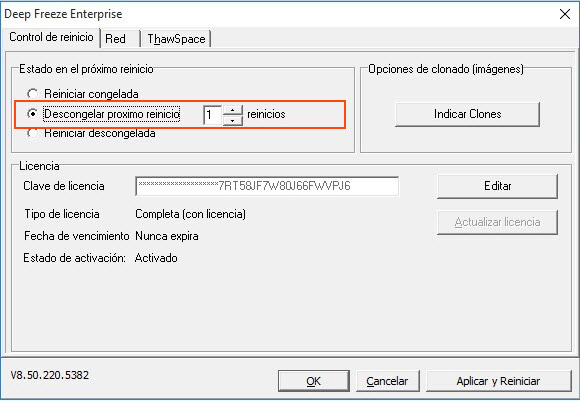The height and width of the screenshot is (401, 580).
Task: Click the Clave de licencia key field
Action: pos(267,186)
